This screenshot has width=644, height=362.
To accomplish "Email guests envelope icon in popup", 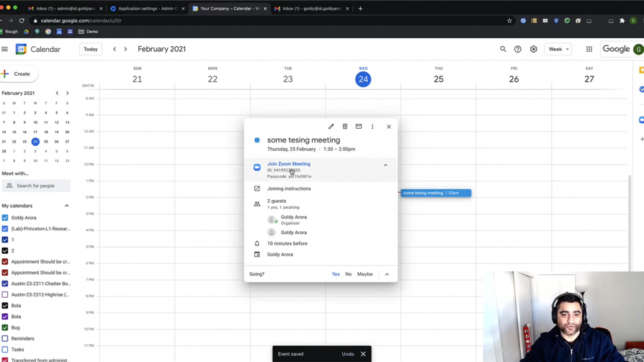I will 358,126.
